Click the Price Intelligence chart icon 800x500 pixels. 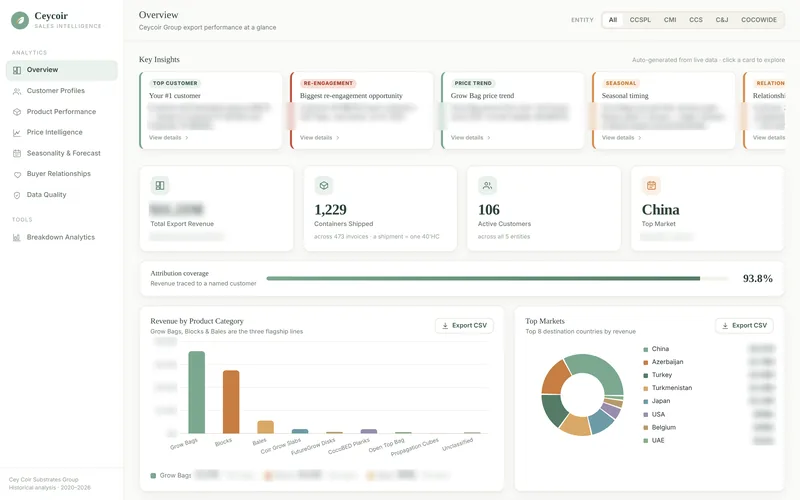coord(17,133)
